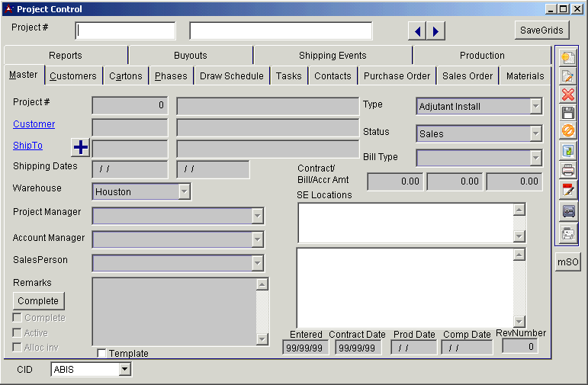Click the floppy disk save icon
588x385 pixels.
coord(567,113)
